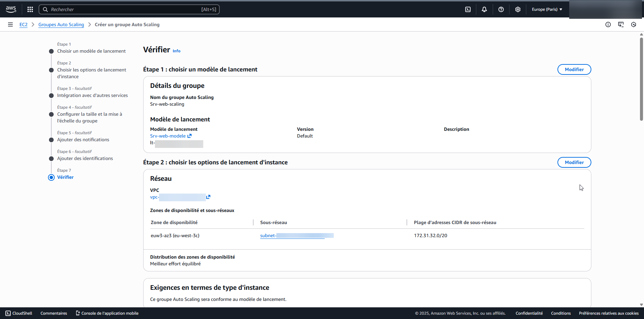Screen dimensions: 644x319
Task: Open the notifications bell
Action: 484,9
